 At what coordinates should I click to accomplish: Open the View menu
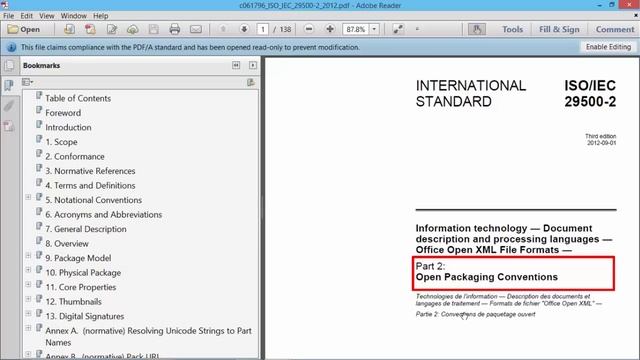click(x=47, y=16)
